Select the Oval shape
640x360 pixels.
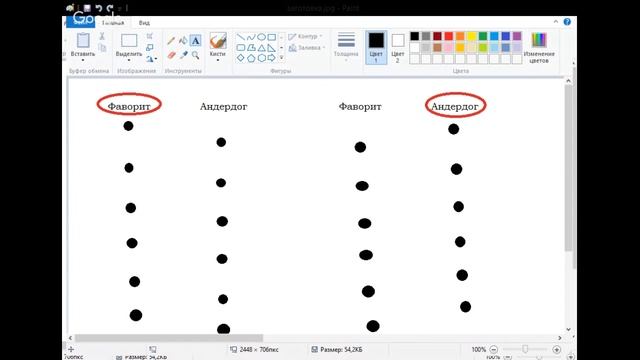point(261,37)
